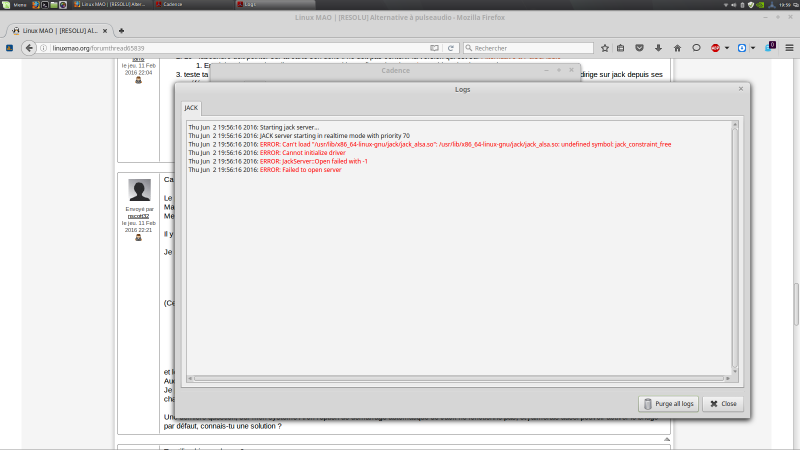Open the file manager from the top panel
Image resolution: width=800 pixels, height=450 pixels.
point(54,5)
